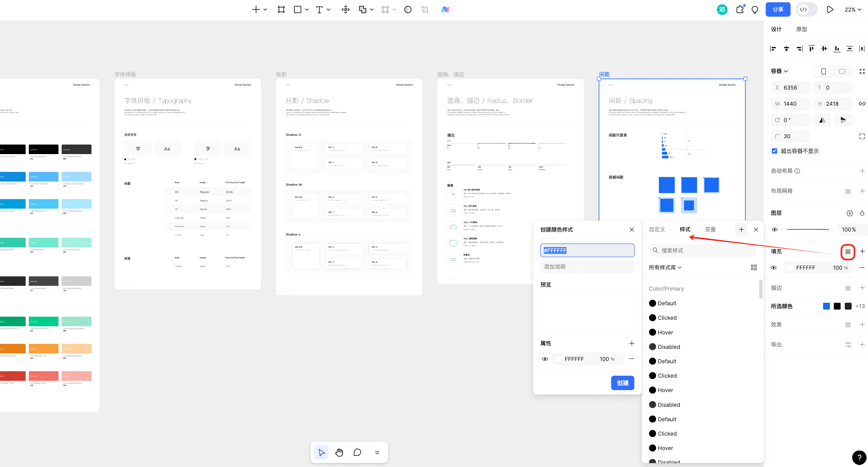Select portrait container orientation
Screen dimensions: 868x467
tap(823, 71)
